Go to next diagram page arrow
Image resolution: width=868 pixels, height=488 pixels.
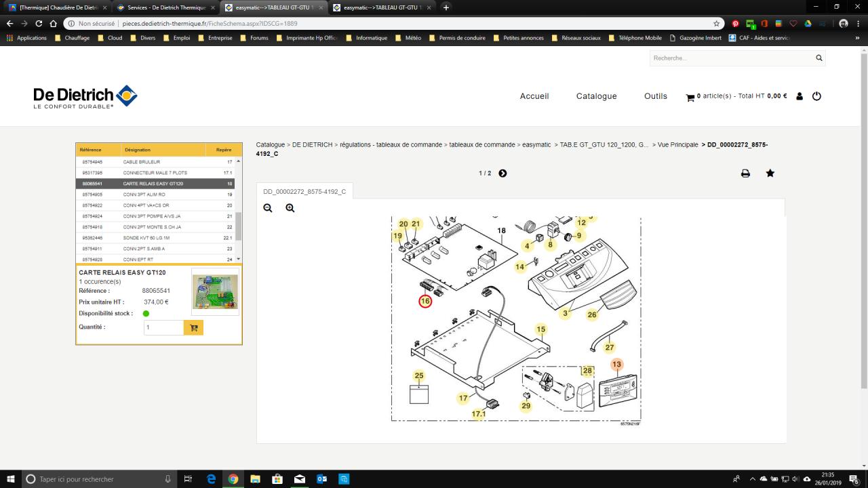pyautogui.click(x=502, y=174)
